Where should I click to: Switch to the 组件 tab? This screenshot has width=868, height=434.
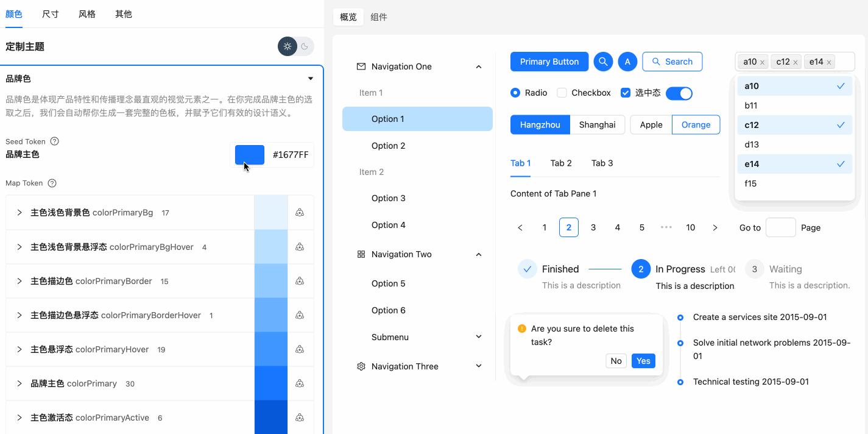pyautogui.click(x=379, y=17)
